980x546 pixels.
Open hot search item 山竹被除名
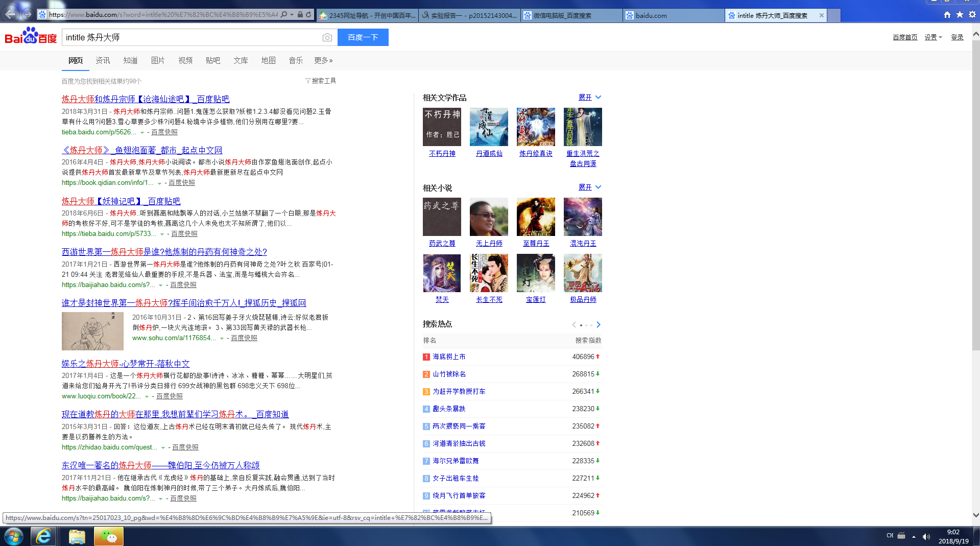449,374
